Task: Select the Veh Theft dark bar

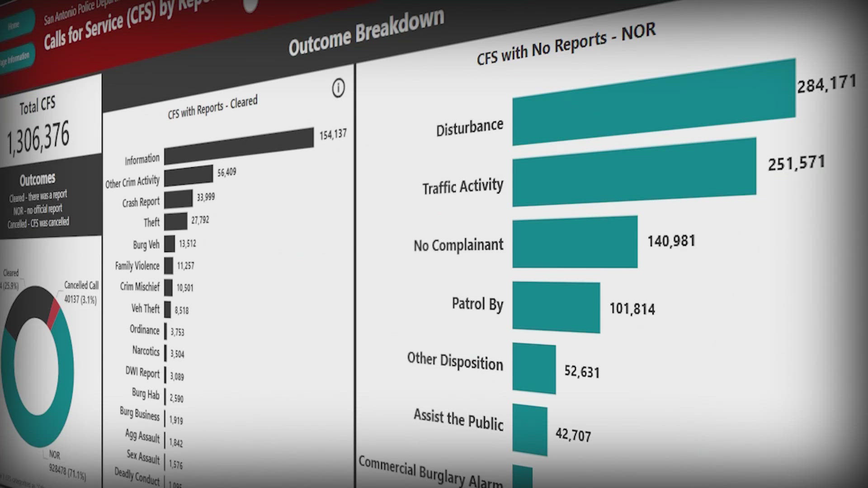Action: [x=167, y=310]
